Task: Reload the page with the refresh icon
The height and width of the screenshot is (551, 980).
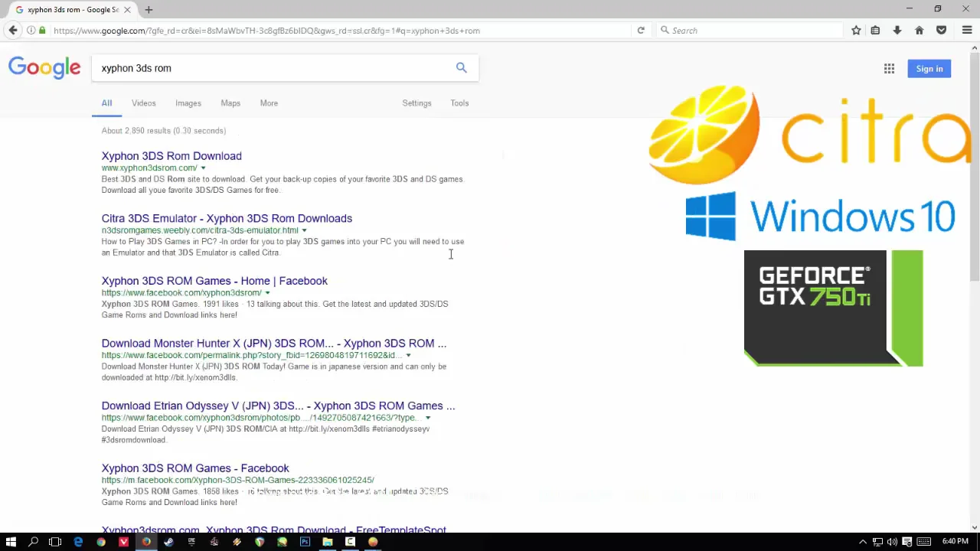Action: click(641, 31)
